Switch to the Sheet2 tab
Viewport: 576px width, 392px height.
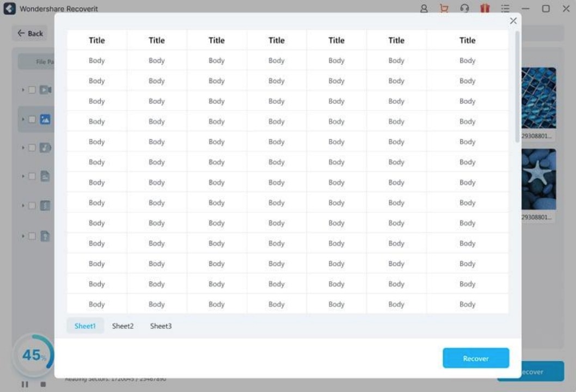(x=122, y=326)
